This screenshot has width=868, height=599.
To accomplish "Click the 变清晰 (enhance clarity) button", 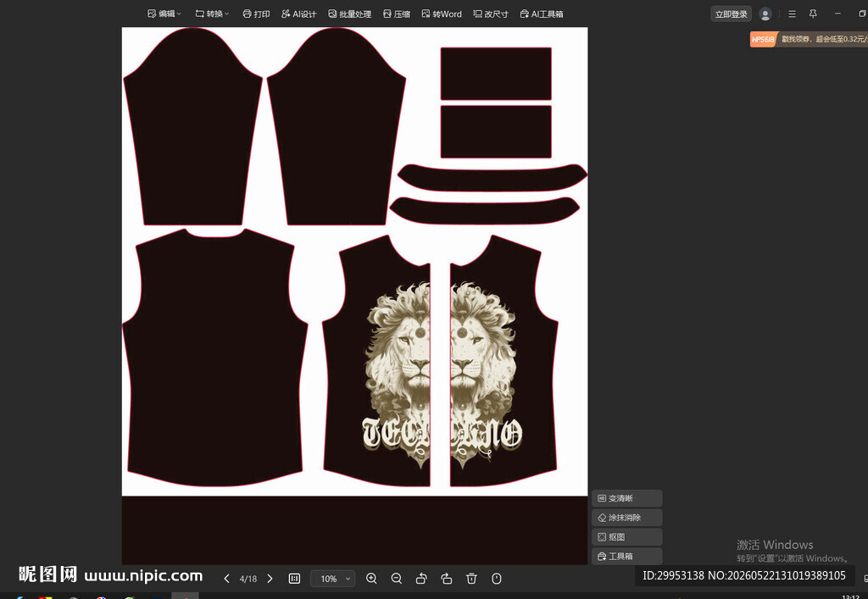I will [626, 498].
